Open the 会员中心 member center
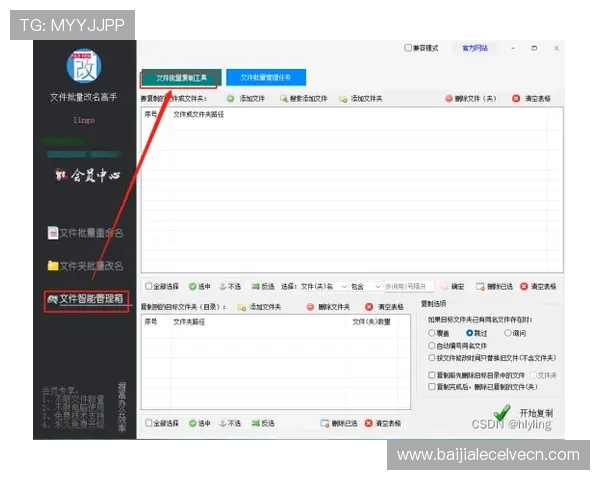This screenshot has width=600, height=480. [x=88, y=175]
